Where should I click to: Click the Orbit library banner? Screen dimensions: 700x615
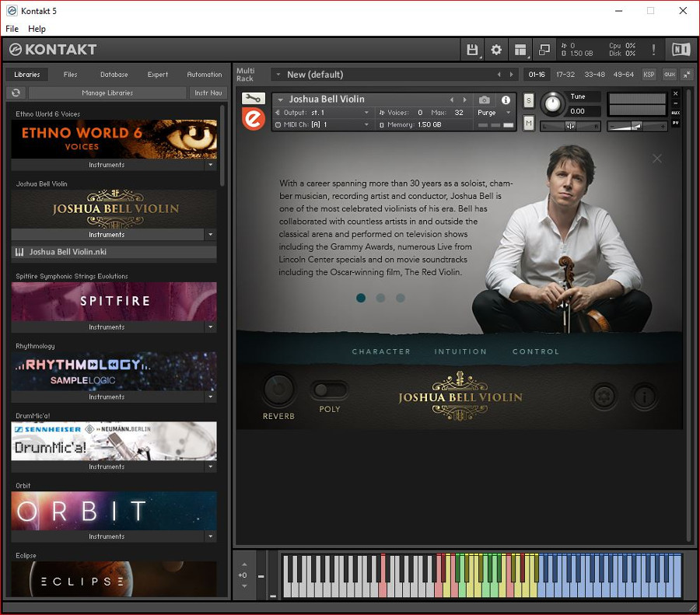click(x=114, y=511)
